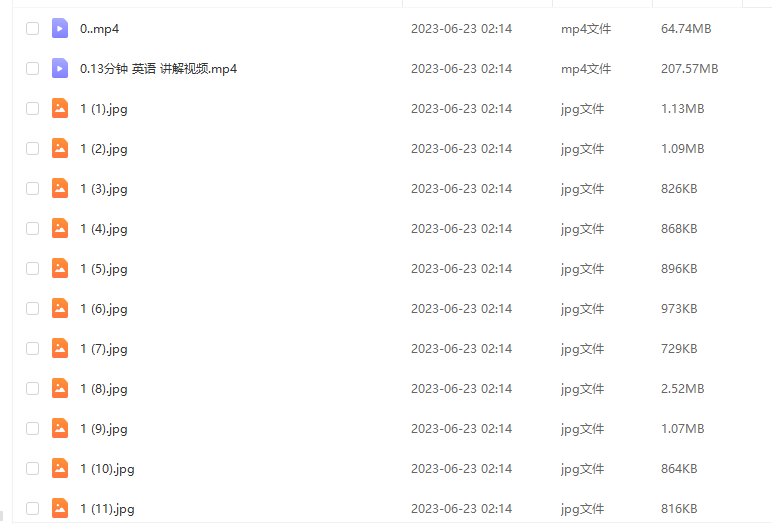Tick the checkbox for 0..mp4
The image size is (772, 524).
[x=32, y=29]
